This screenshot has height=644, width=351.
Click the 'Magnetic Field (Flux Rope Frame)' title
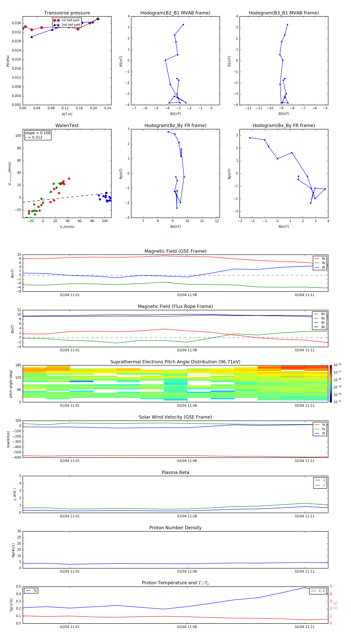(175, 307)
